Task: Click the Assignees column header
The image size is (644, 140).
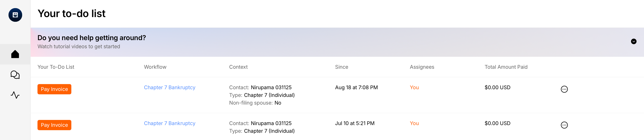Action: pyautogui.click(x=422, y=67)
